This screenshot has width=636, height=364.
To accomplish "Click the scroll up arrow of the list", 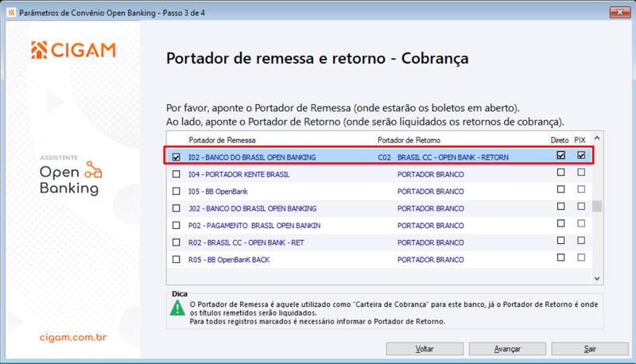I will click(x=597, y=138).
